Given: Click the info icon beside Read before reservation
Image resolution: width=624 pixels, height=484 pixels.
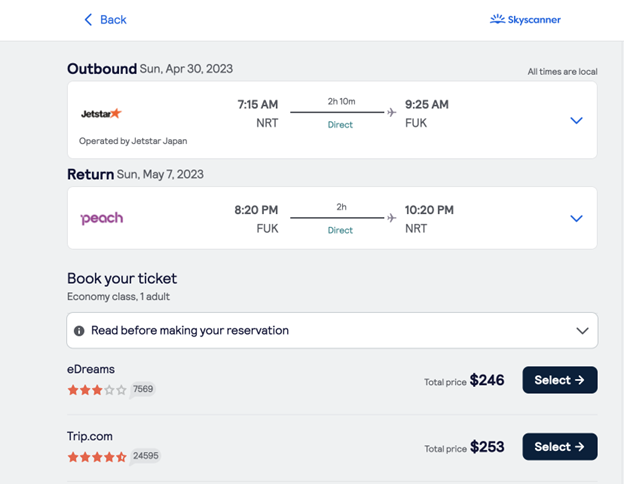Looking at the screenshot, I should click(x=79, y=331).
